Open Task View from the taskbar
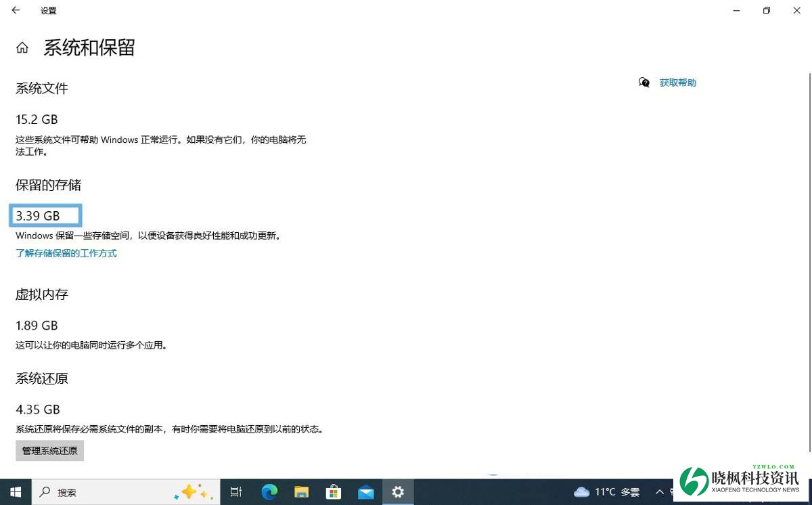 pyautogui.click(x=236, y=492)
